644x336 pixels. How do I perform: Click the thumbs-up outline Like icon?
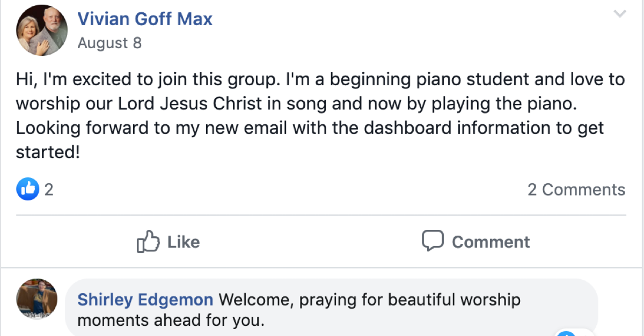(x=148, y=242)
